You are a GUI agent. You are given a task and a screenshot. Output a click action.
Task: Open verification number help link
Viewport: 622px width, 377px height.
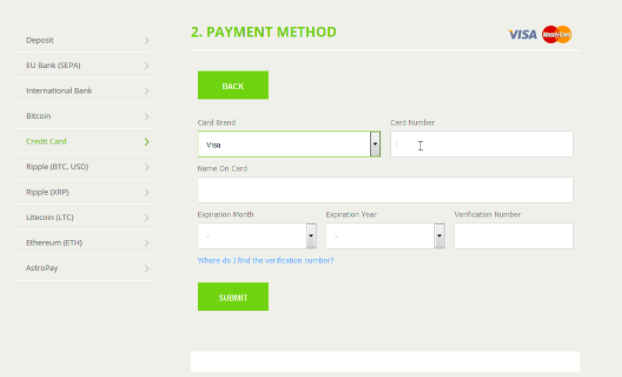pos(266,260)
